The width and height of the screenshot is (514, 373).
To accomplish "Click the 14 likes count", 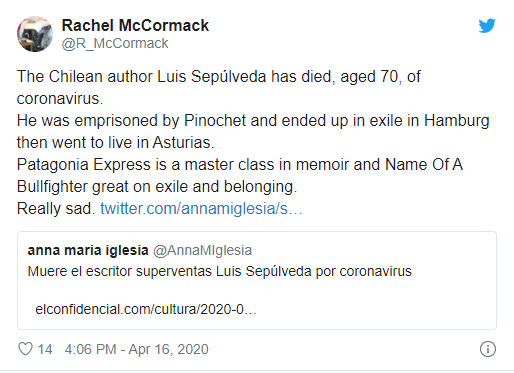I will pos(45,349).
